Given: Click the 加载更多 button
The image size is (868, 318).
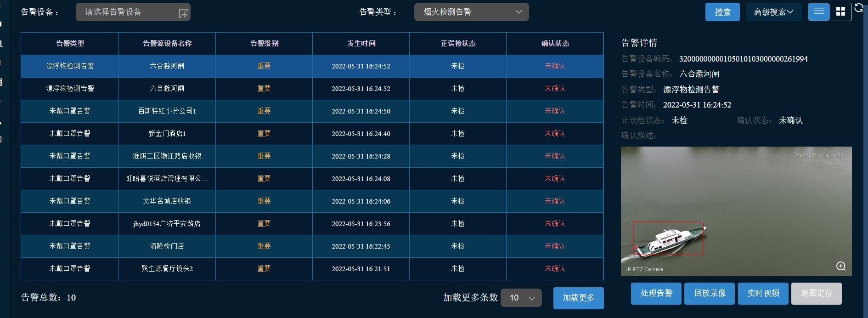Looking at the screenshot, I should pyautogui.click(x=578, y=298).
